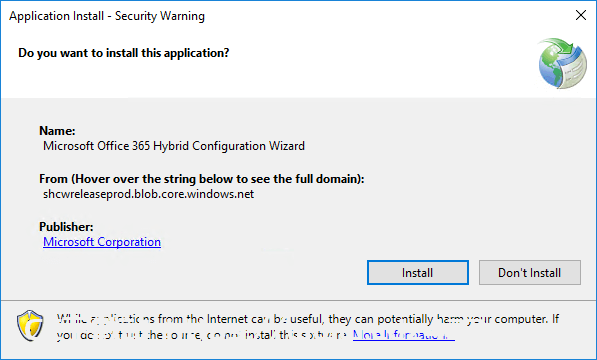The width and height of the screenshot is (597, 360).
Task: Click the globe install icon
Action: (562, 63)
